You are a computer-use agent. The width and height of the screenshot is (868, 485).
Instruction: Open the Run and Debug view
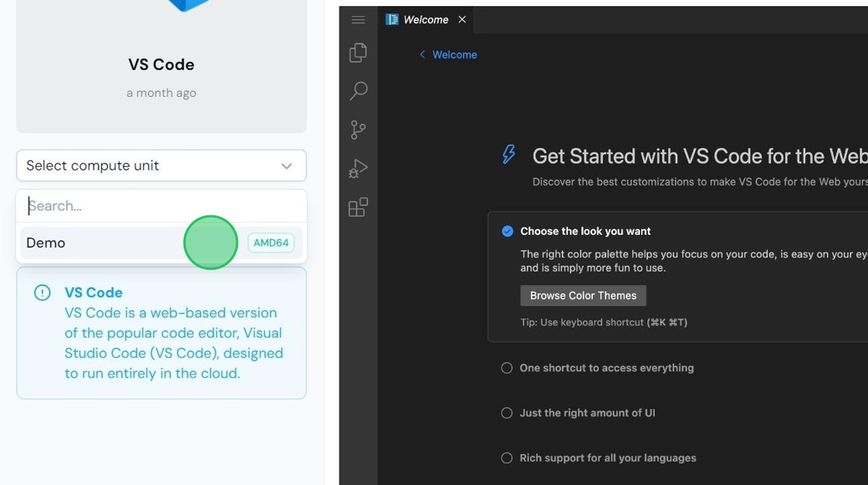point(358,169)
